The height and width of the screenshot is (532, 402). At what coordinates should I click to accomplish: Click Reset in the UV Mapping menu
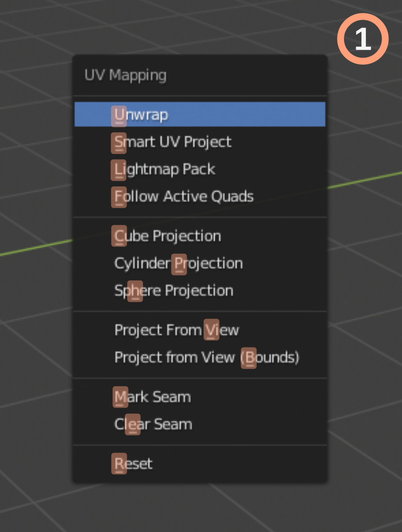[x=200, y=463]
